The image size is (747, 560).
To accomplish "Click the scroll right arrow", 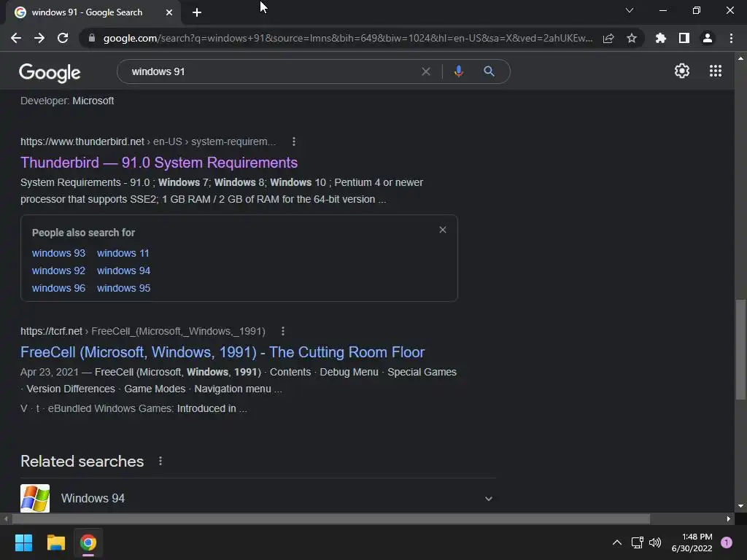I will point(729,518).
